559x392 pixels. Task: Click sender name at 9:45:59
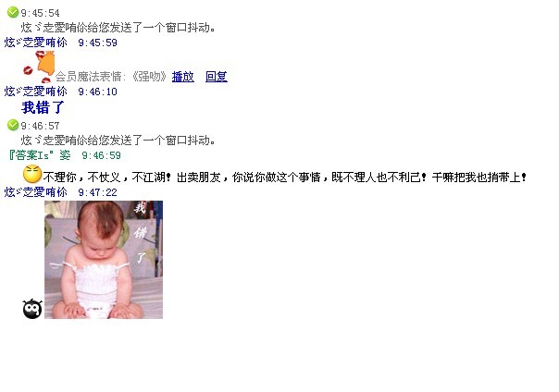point(36,43)
